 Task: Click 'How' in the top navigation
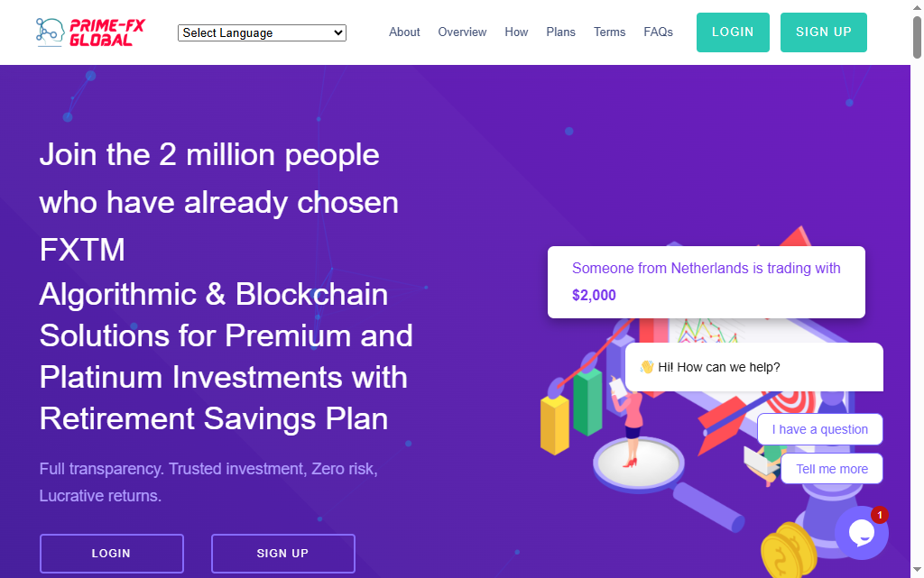516,32
